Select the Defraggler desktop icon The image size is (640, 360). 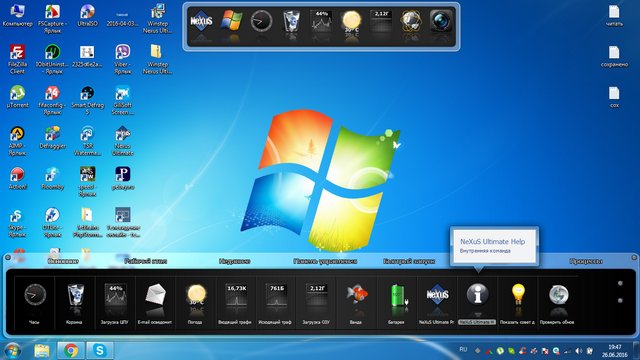[52, 138]
